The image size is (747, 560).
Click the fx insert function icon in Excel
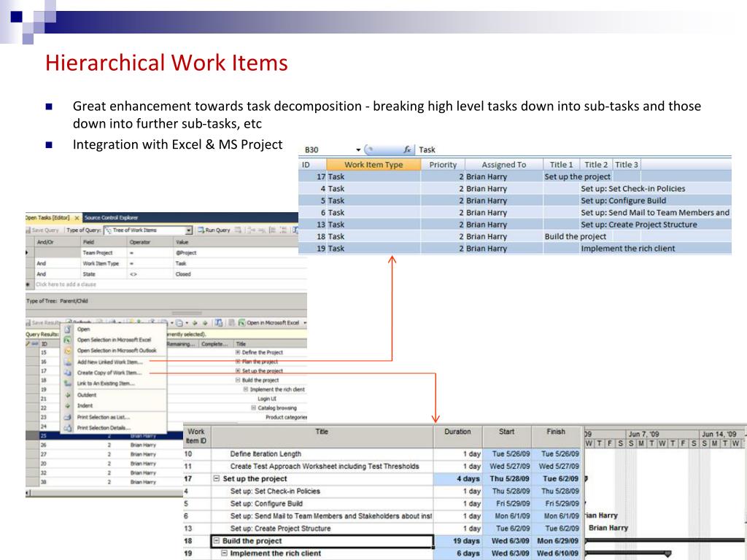(407, 149)
